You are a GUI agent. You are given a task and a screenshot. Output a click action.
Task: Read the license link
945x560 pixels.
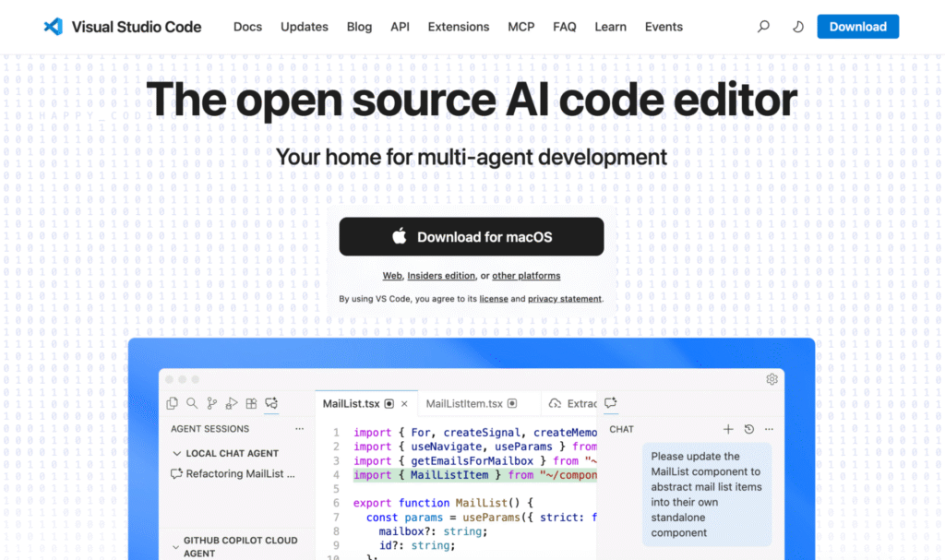[x=493, y=298]
